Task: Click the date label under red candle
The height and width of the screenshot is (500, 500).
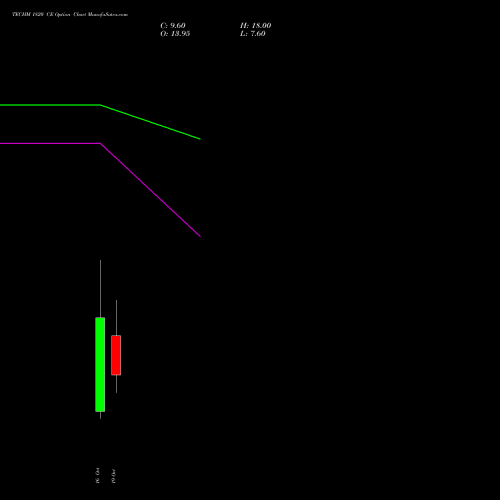Action: click(113, 476)
